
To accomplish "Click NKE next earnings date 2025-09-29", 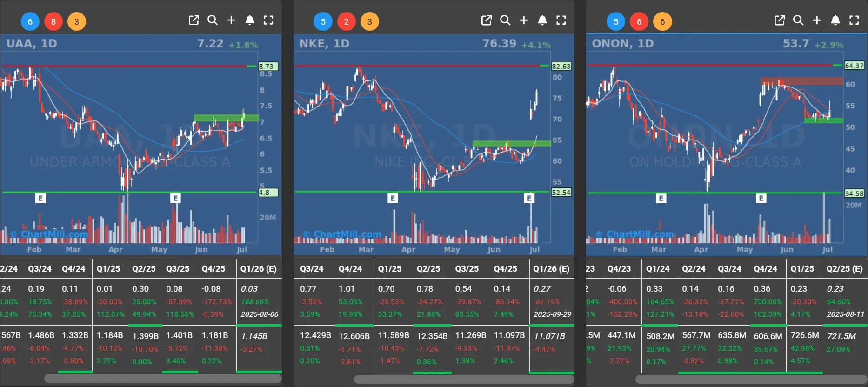I will (x=552, y=314).
